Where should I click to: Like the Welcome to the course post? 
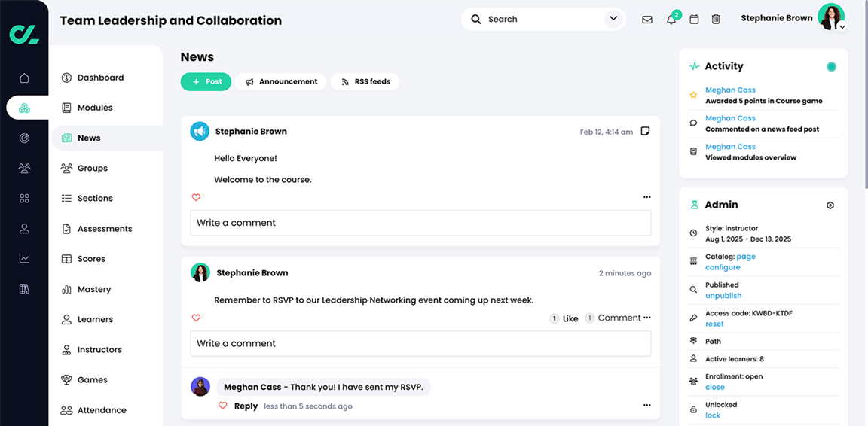(x=196, y=197)
